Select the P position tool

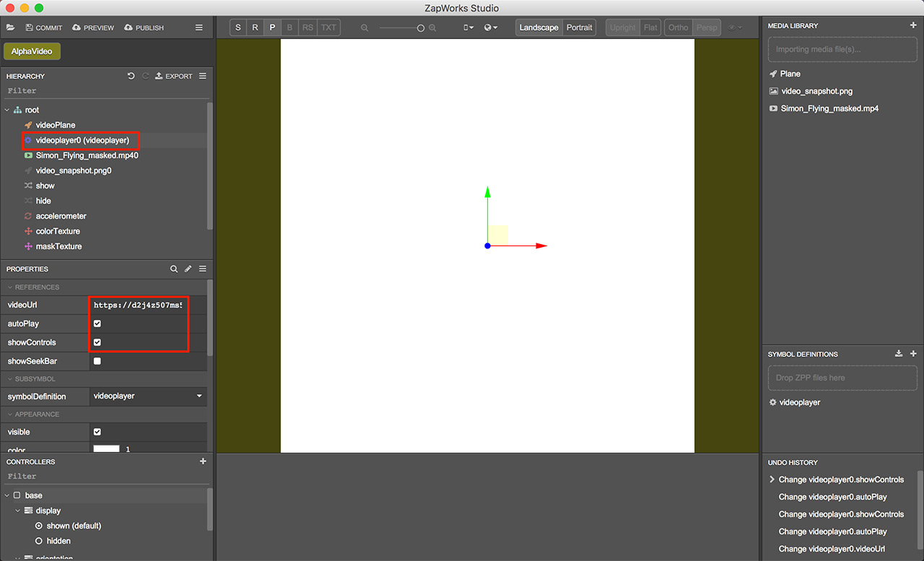coord(272,27)
